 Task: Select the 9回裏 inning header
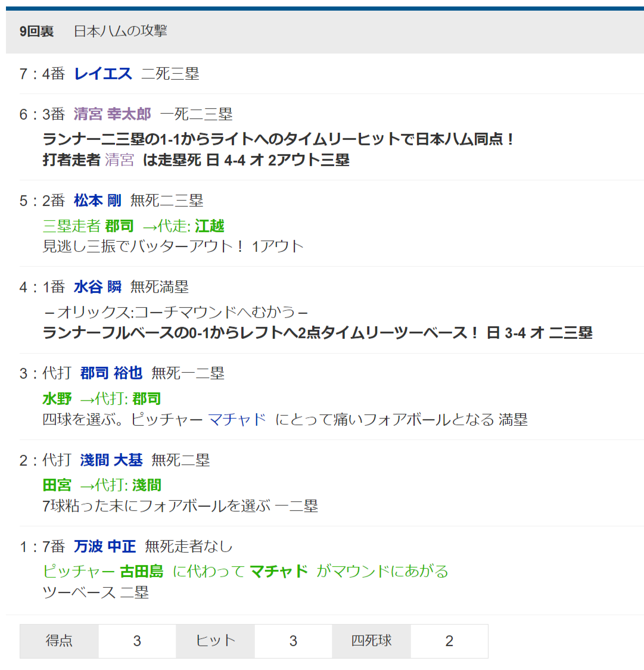(x=37, y=32)
